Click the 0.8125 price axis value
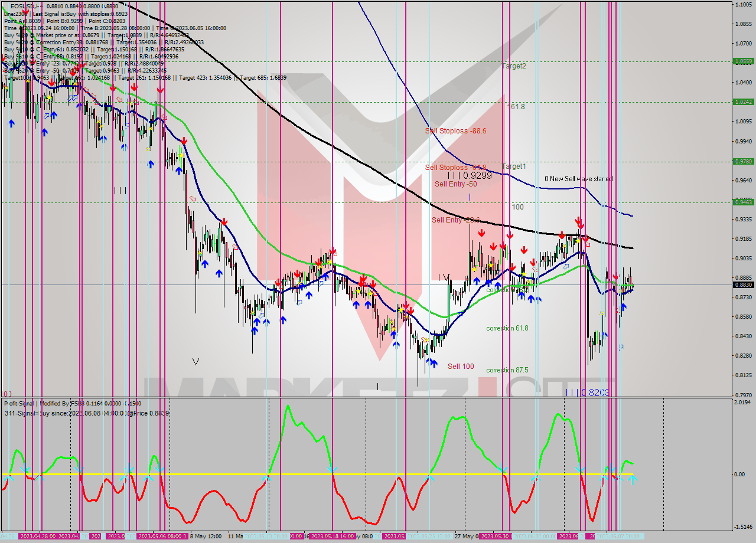Viewport: 756px width, 543px height. tap(743, 375)
